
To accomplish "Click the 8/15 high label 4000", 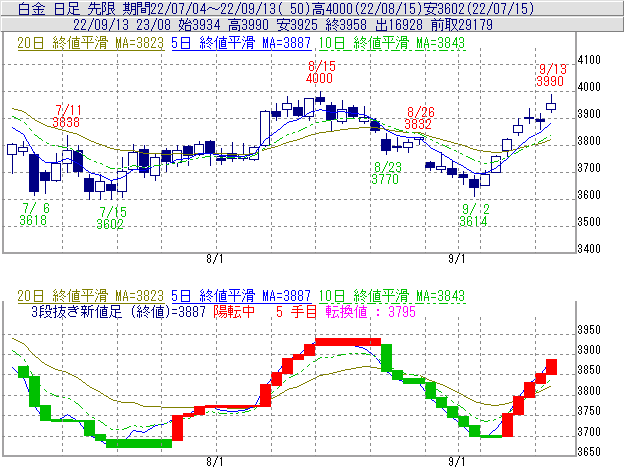I will pos(320,78).
